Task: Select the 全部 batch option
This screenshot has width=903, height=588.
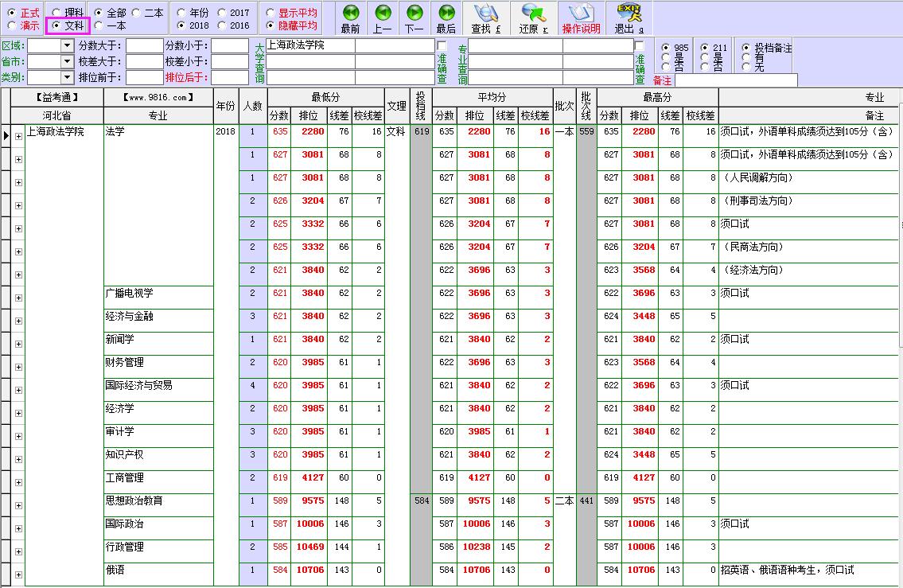Action: point(99,12)
